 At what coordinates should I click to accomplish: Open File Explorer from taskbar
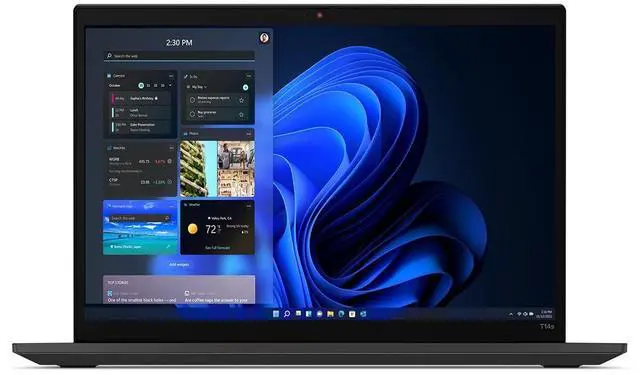click(331, 314)
